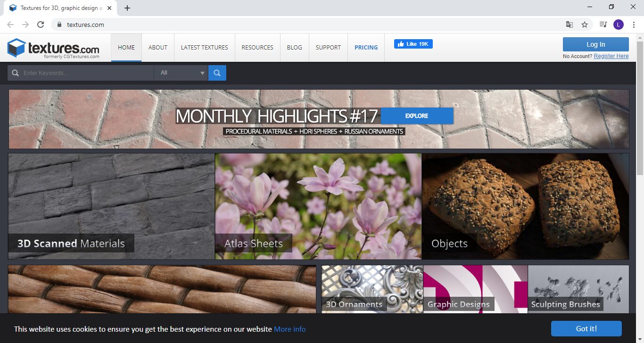Click the Facebook Like button

[x=413, y=43]
